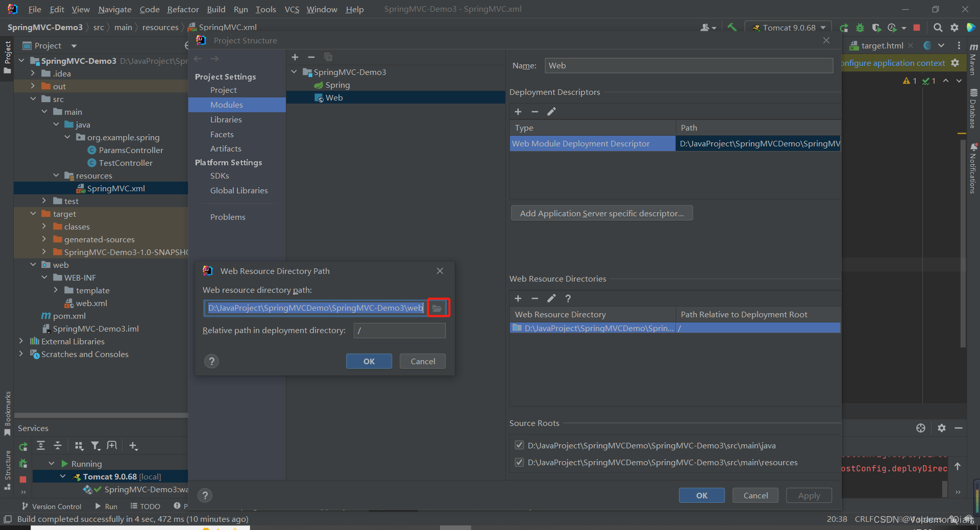Expand the .idea folder in project tree

tap(33, 73)
